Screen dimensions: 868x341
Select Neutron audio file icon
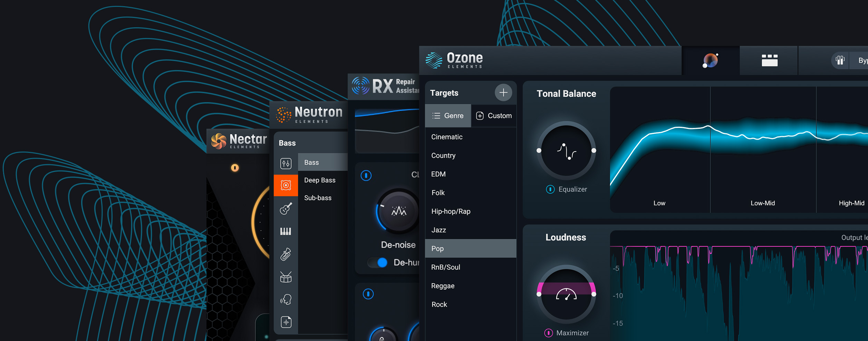point(286,322)
